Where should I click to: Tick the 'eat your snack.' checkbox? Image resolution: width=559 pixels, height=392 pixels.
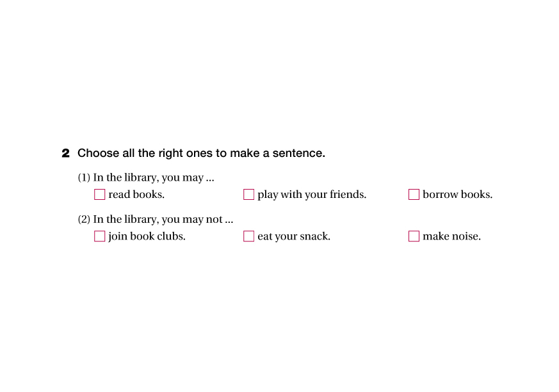click(248, 236)
